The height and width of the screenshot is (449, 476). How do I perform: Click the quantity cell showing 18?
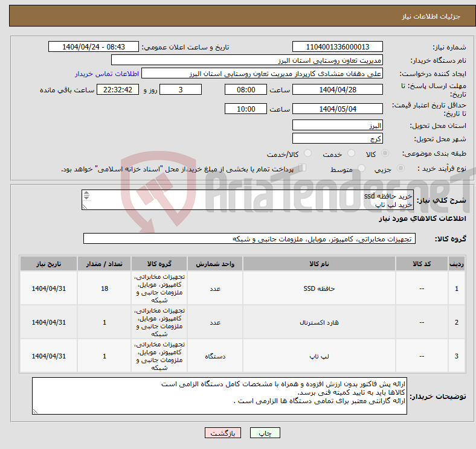point(104,288)
